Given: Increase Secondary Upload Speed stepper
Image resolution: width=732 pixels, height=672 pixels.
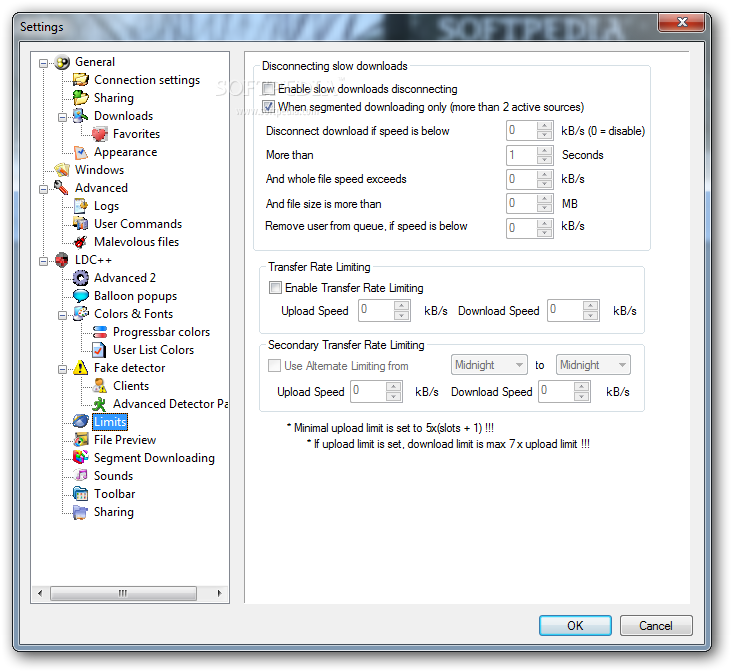Looking at the screenshot, I should pyautogui.click(x=394, y=387).
